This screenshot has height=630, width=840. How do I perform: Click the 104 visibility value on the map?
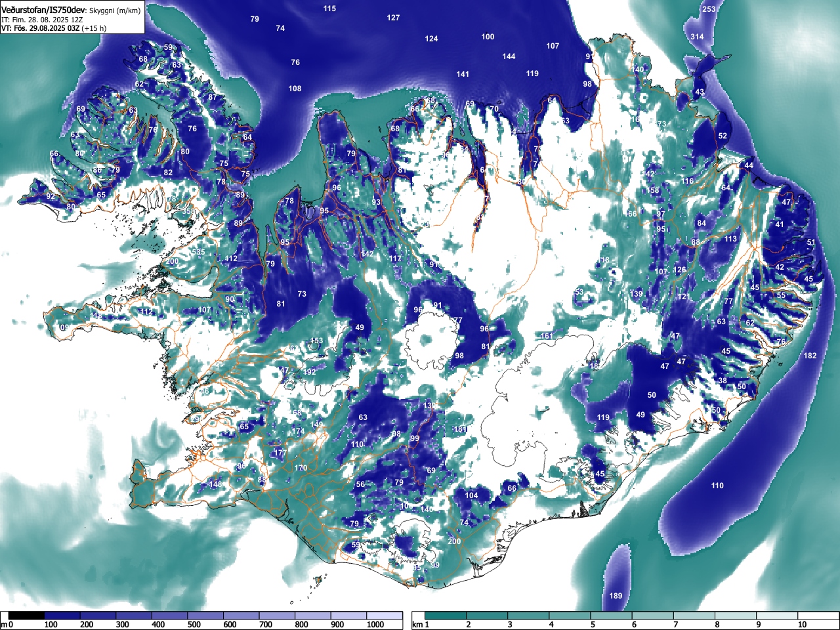pos(471,495)
